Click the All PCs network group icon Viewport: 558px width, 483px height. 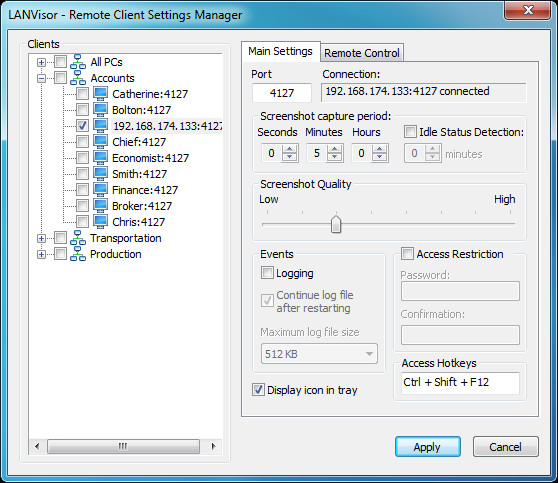78,62
